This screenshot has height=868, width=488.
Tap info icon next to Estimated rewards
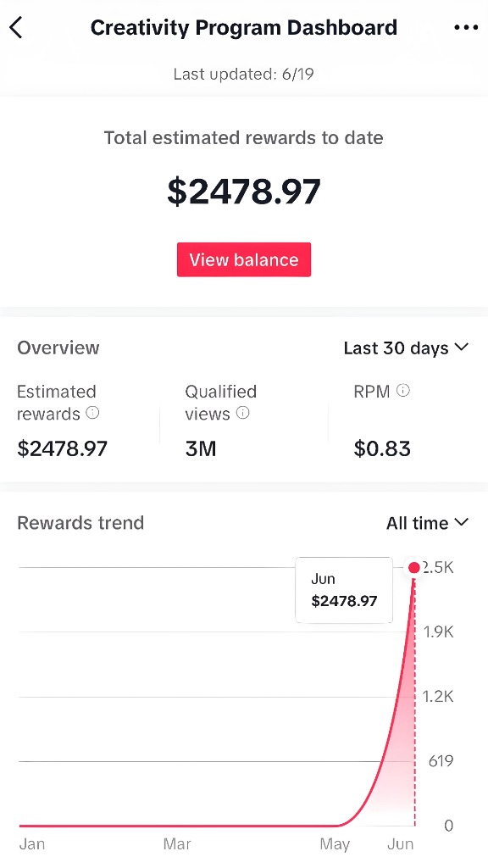coord(93,413)
